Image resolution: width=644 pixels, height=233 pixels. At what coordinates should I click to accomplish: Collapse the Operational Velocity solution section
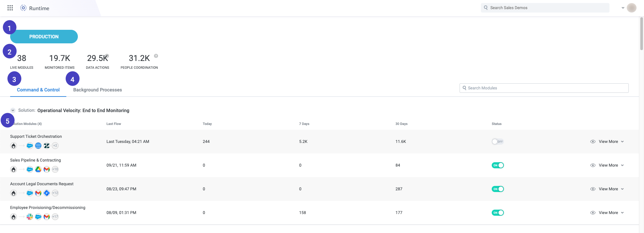[x=13, y=110]
